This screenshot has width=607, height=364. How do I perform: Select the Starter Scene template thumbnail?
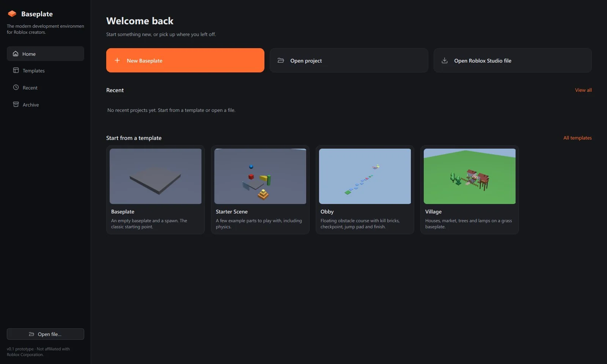[x=260, y=176]
